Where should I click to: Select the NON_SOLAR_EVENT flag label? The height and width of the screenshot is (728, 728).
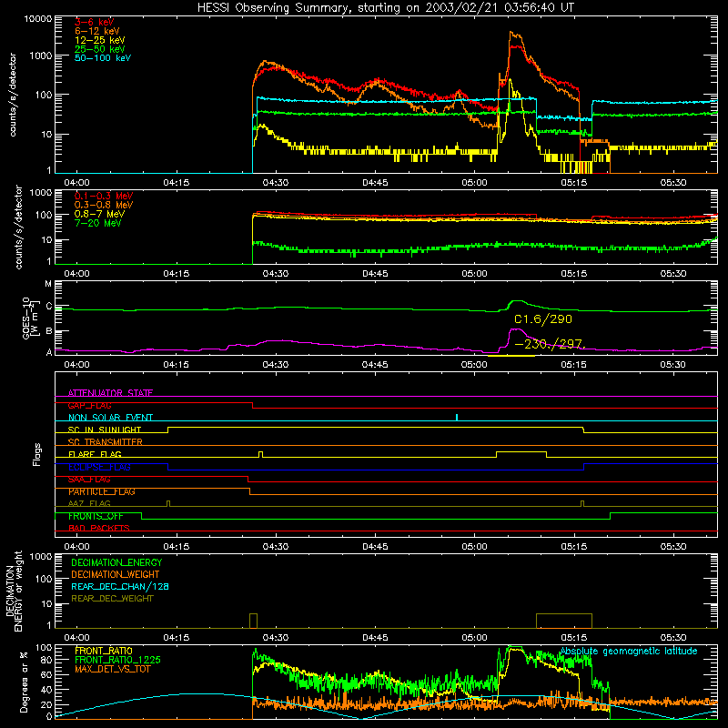tap(110, 418)
